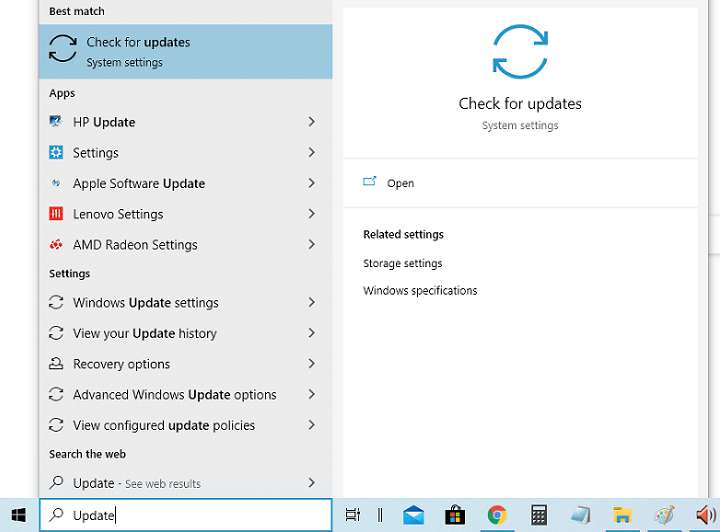Select the Update – See web results entry
Viewport: 720px width, 532px height.
pyautogui.click(x=186, y=482)
